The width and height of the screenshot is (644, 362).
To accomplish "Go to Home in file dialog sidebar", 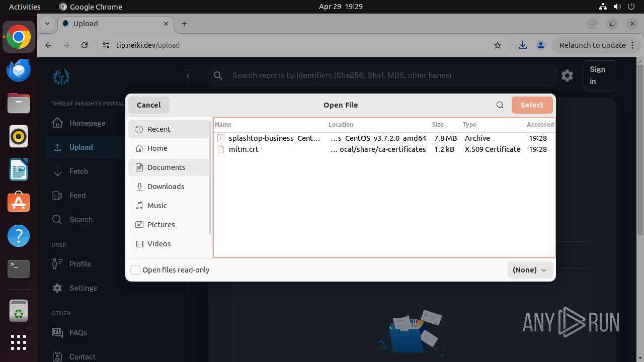I will click(169, 148).
